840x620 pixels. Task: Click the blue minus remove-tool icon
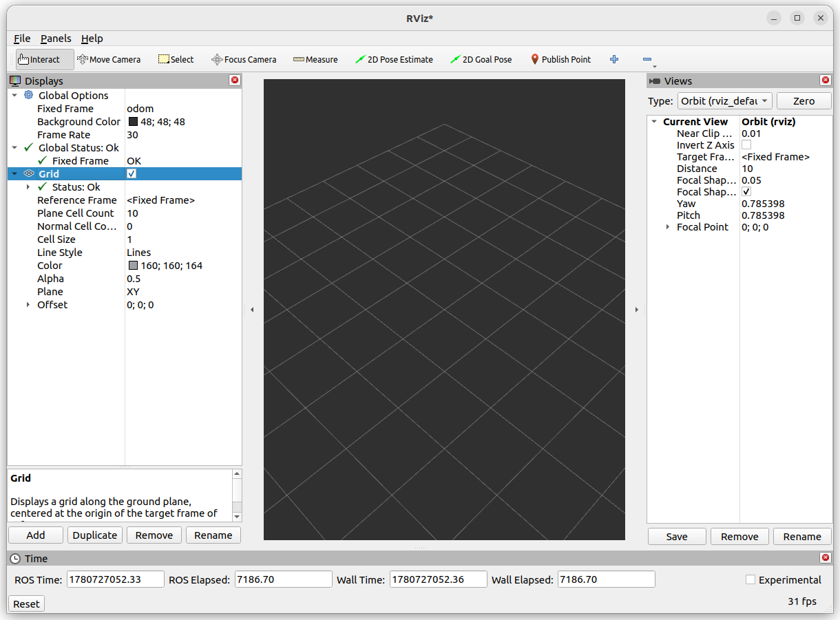647,59
